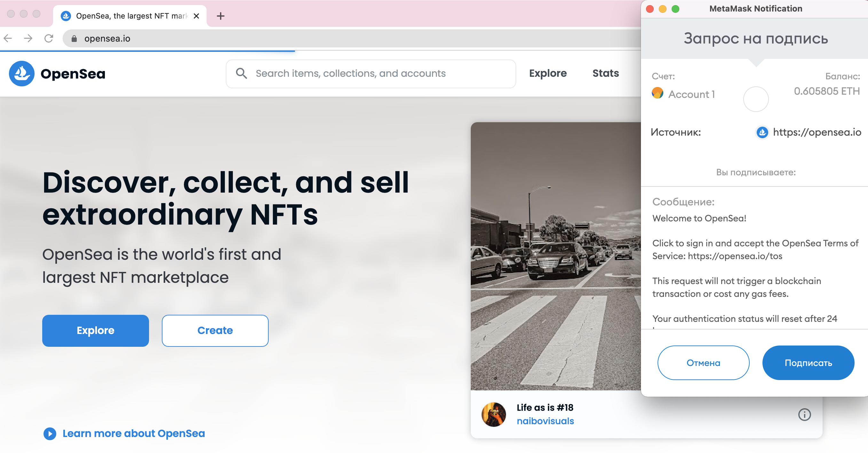868x453 pixels.
Task: Click Отмена to cancel the signature
Action: (703, 363)
